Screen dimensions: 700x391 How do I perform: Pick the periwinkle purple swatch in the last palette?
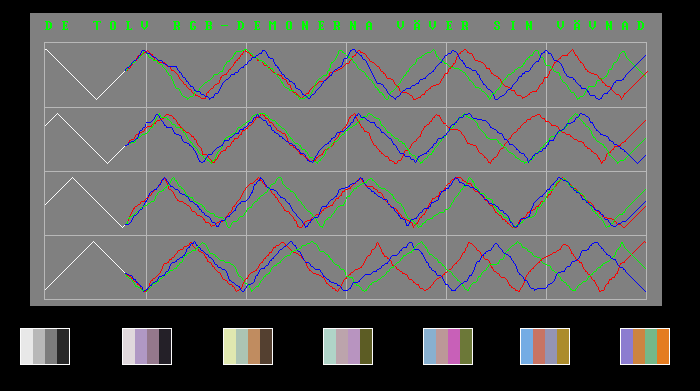tap(627, 346)
